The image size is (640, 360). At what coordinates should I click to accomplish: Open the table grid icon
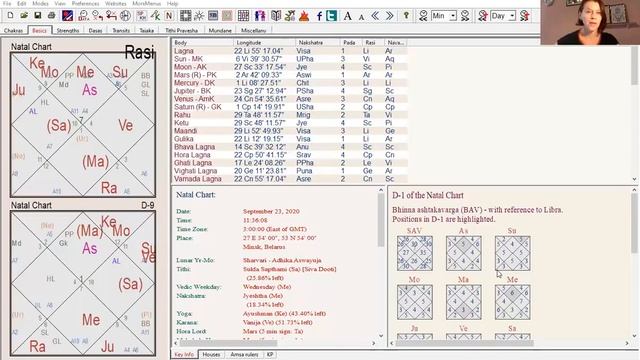click(x=243, y=16)
